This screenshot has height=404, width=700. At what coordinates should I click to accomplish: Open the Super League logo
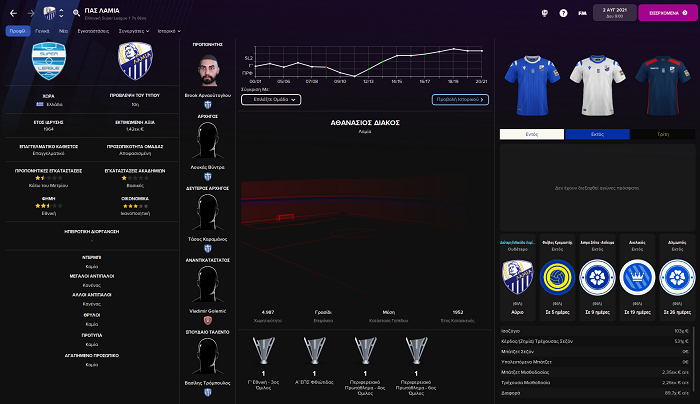[x=49, y=61]
